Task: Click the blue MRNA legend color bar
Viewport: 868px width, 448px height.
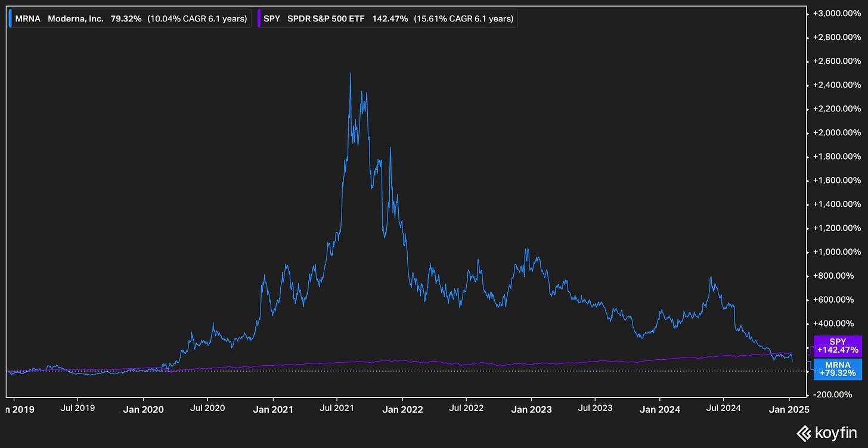Action: point(11,18)
